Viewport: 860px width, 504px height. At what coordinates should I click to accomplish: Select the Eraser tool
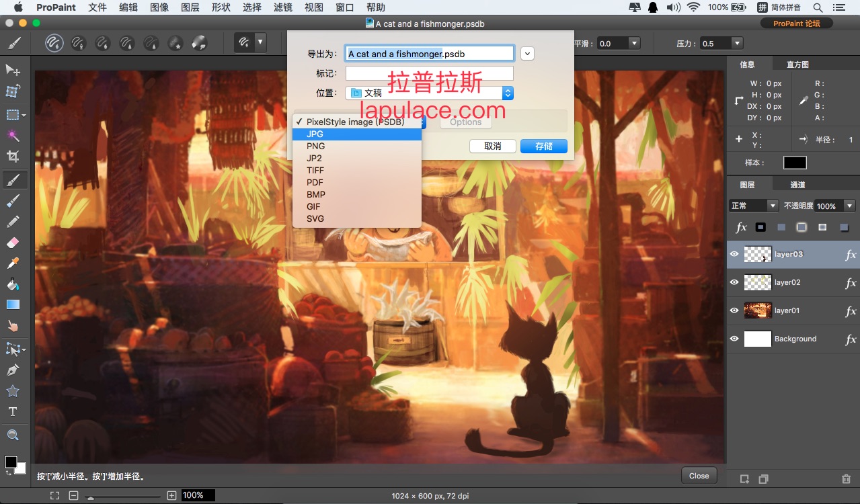coord(13,242)
